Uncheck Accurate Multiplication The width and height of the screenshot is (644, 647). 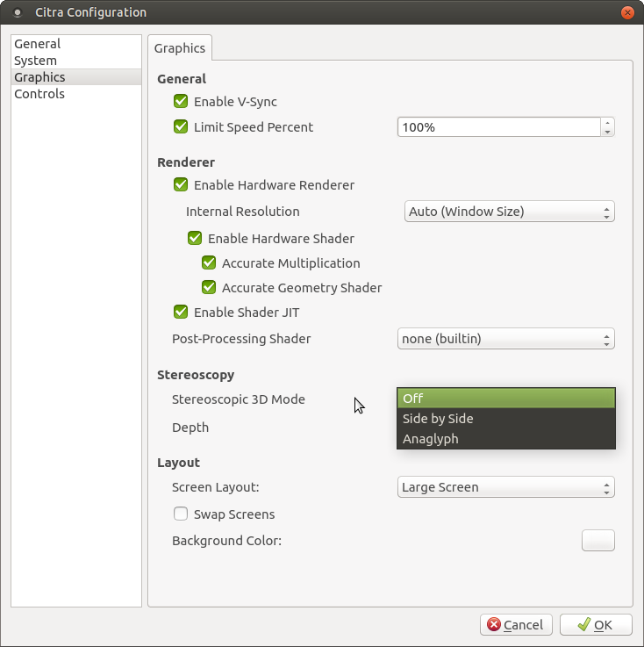(209, 263)
